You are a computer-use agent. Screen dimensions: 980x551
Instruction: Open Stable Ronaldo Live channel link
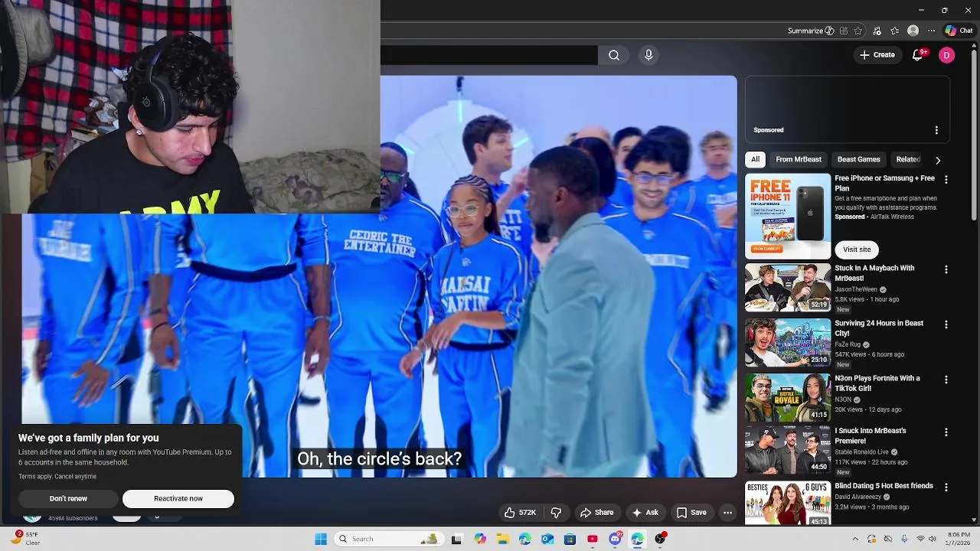pos(861,452)
